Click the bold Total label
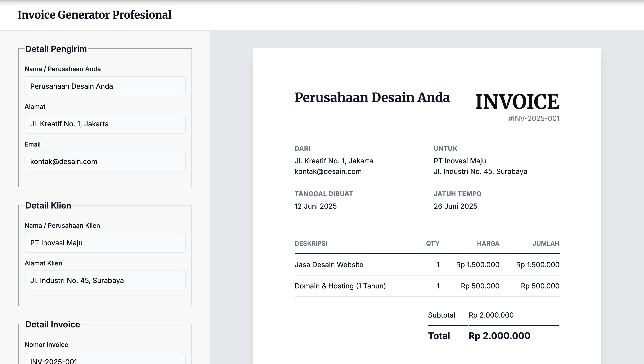The image size is (644, 364). 439,336
